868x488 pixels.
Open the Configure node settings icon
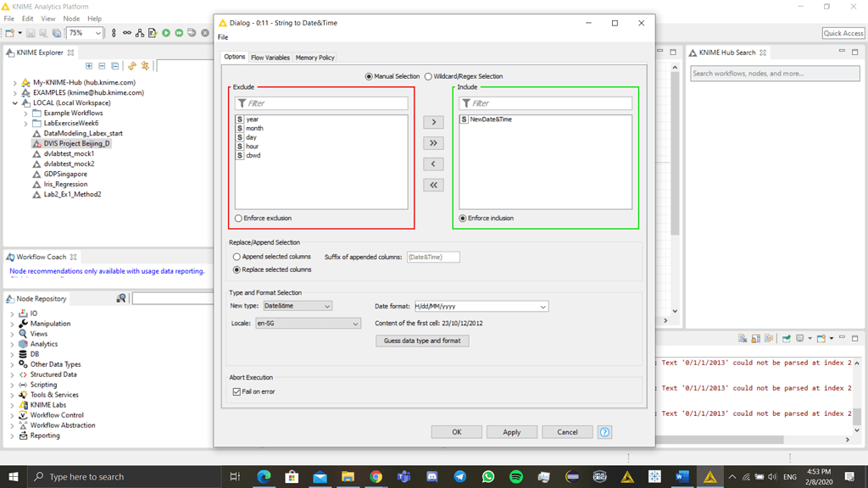click(x=152, y=33)
